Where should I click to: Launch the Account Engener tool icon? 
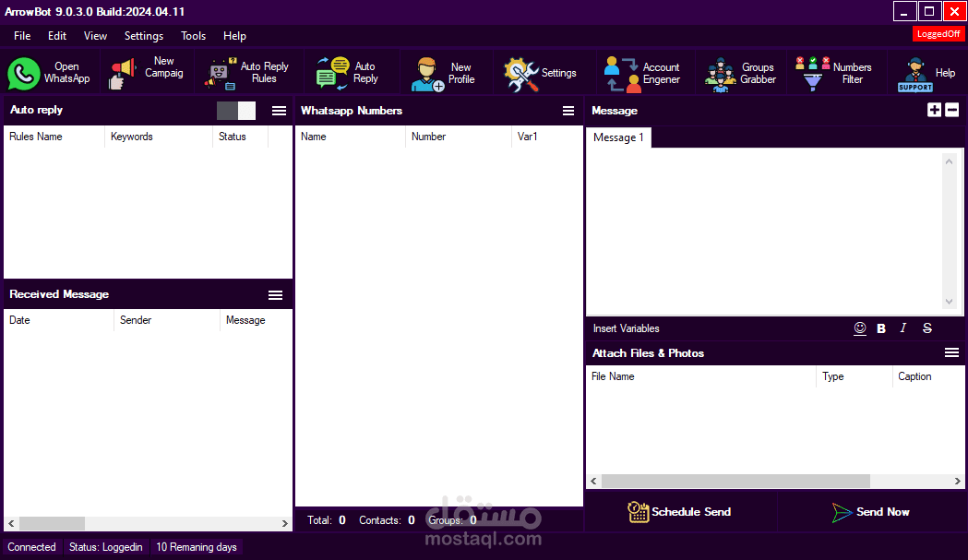coord(622,74)
